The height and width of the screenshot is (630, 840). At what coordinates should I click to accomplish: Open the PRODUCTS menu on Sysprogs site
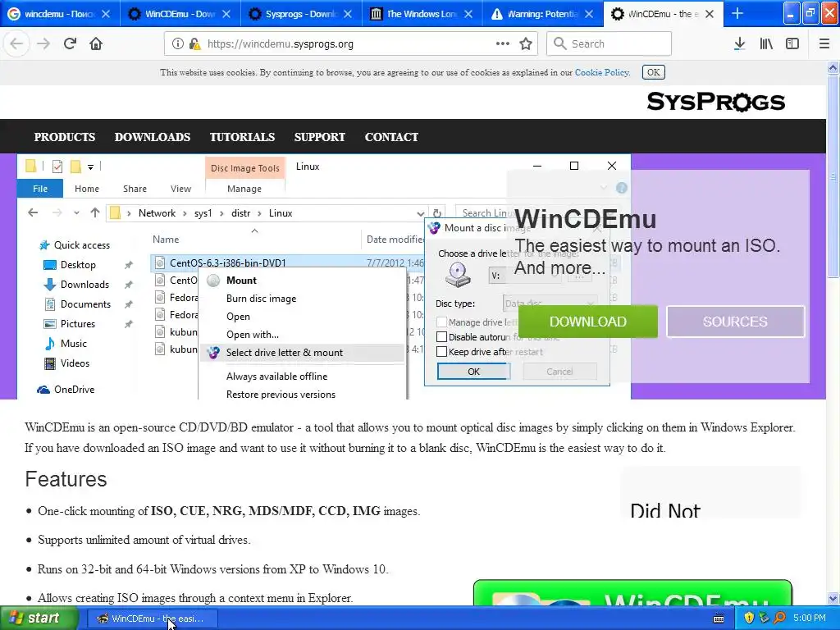tap(65, 137)
